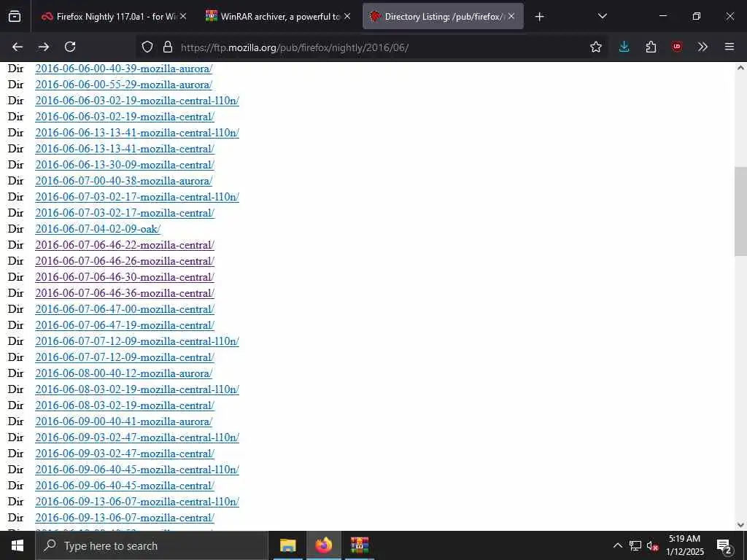The image size is (747, 560).
Task: Open visited 2016-06-07-06-46-22-mozilla-central link
Action: pyautogui.click(x=125, y=245)
